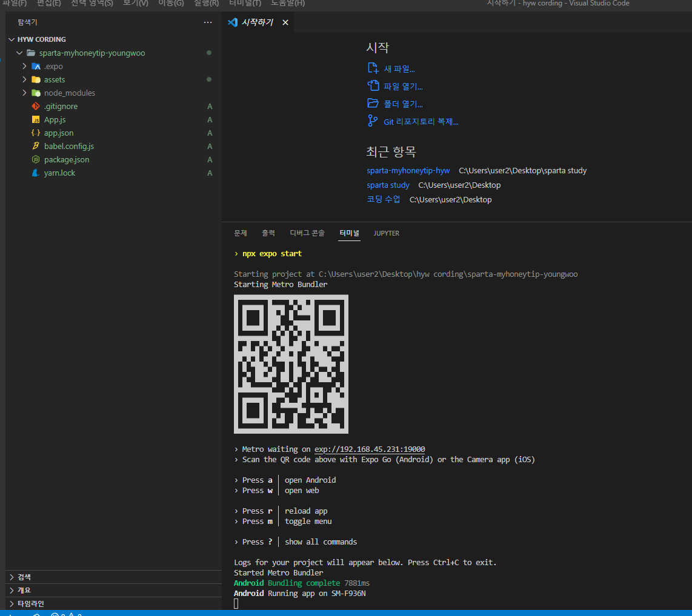
Task: Click the git branch icon beside Git 리포지토리 복제
Action: click(373, 121)
